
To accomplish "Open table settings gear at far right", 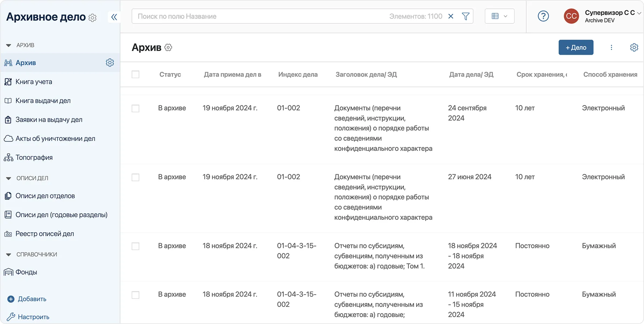I will [x=634, y=48].
